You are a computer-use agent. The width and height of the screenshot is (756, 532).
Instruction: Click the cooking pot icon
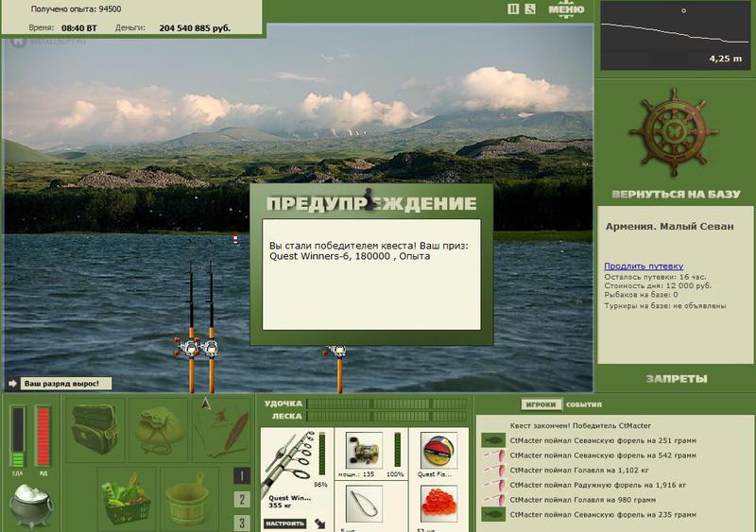click(x=31, y=506)
